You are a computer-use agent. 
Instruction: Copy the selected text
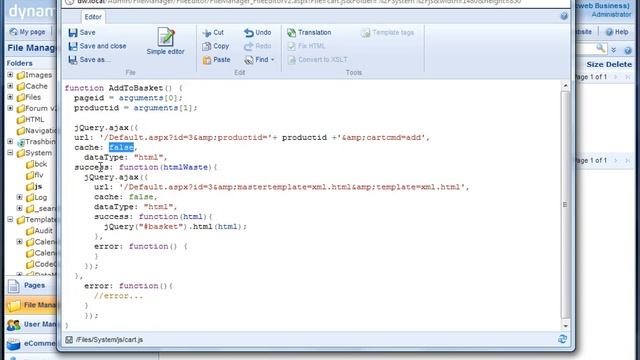click(x=216, y=46)
